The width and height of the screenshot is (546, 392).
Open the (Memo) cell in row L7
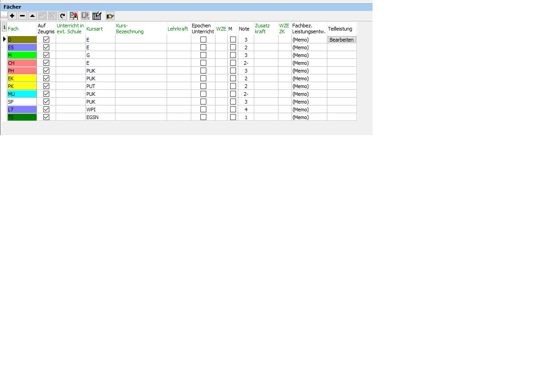(309, 110)
